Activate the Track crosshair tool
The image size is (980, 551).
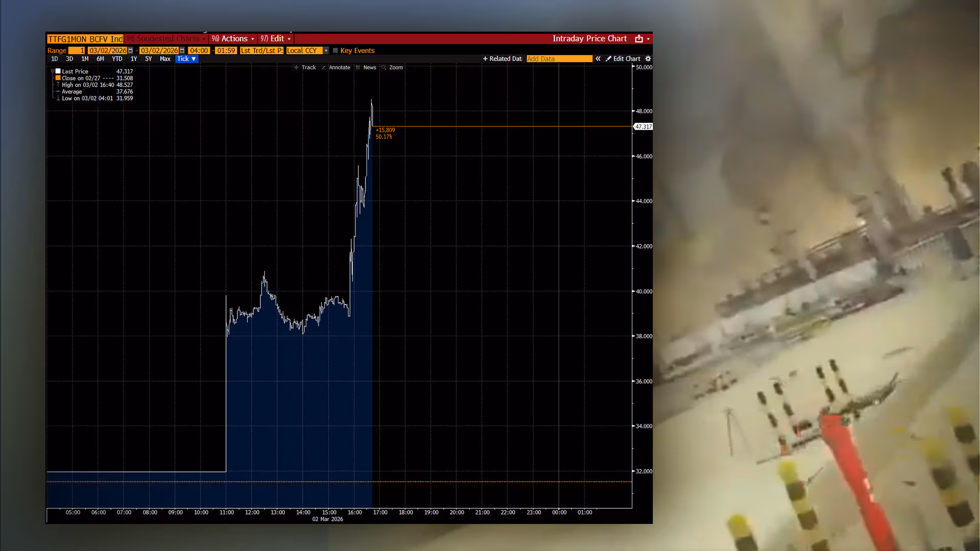(305, 67)
